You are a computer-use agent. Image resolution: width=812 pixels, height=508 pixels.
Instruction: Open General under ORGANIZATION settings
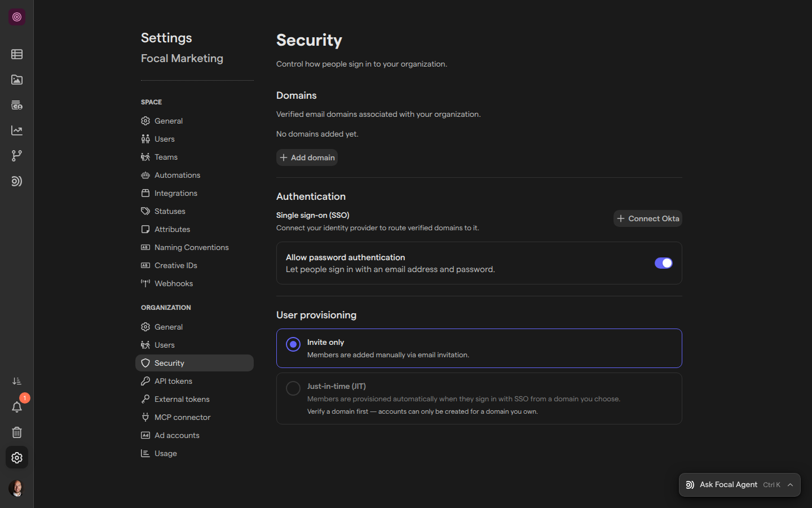[195, 327]
